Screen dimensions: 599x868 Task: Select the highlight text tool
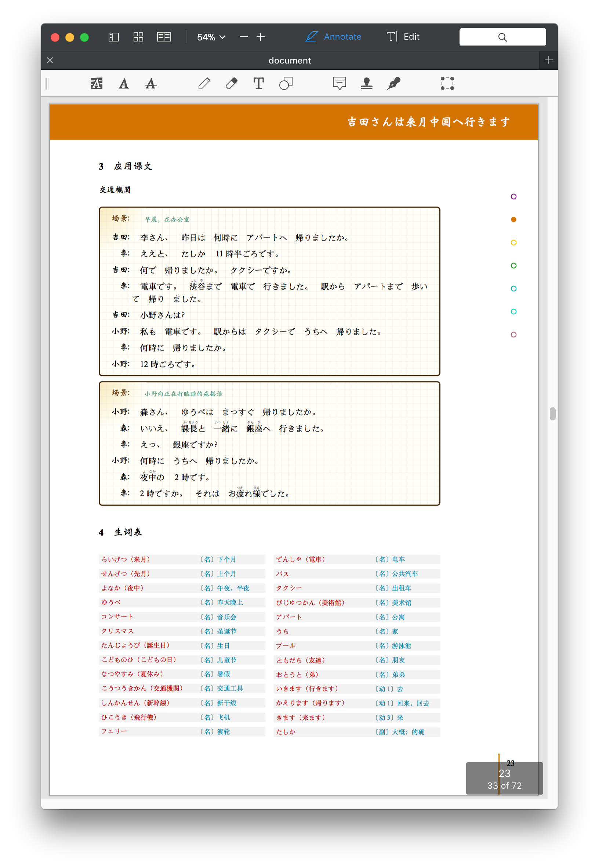97,83
